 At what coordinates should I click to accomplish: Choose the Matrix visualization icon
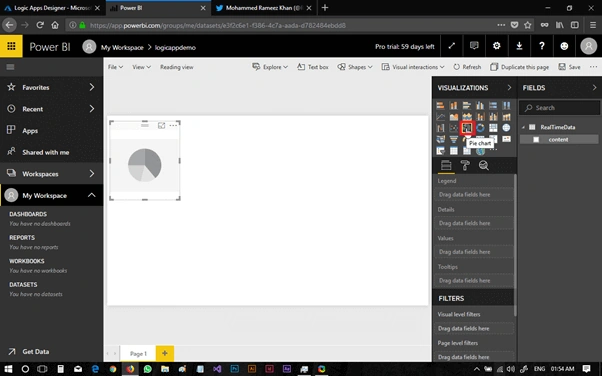click(467, 151)
